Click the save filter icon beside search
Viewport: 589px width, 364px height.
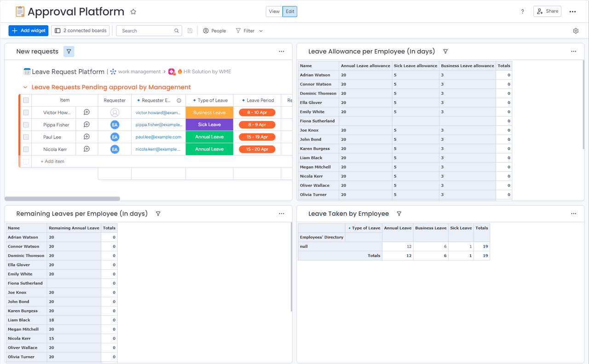(190, 31)
